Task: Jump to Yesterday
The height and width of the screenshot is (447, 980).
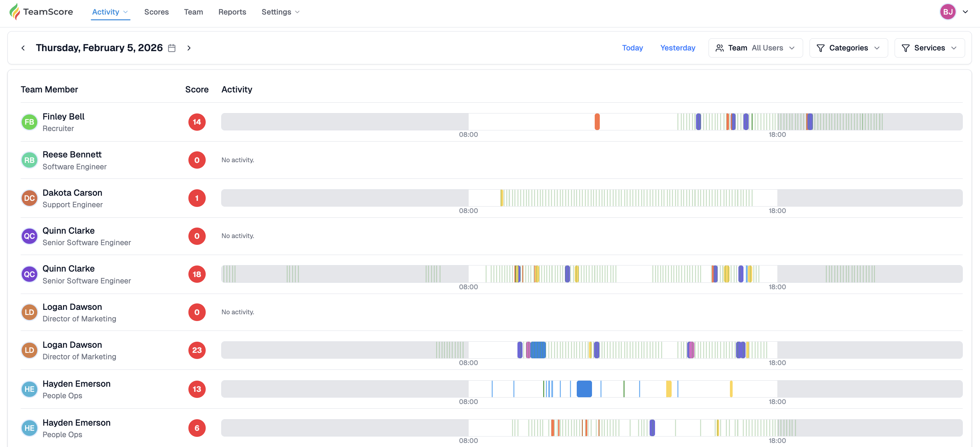Action: coord(677,48)
